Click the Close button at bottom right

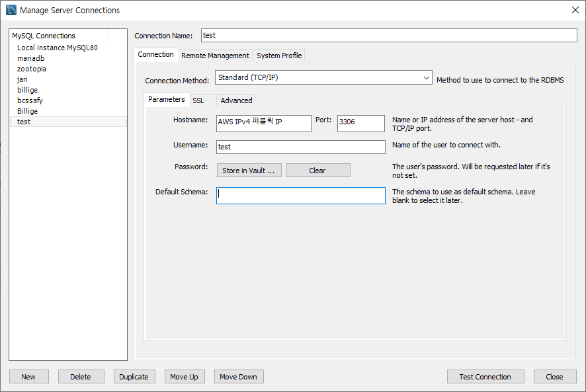pyautogui.click(x=555, y=377)
